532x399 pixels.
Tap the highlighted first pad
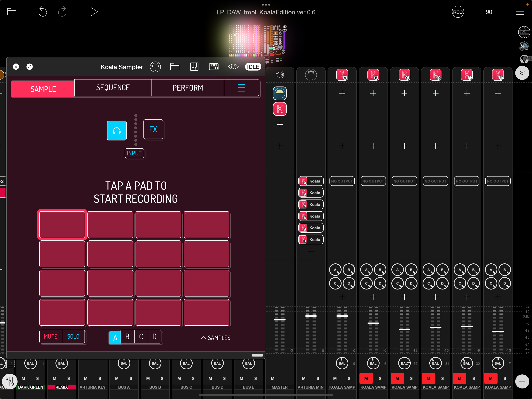click(x=62, y=224)
